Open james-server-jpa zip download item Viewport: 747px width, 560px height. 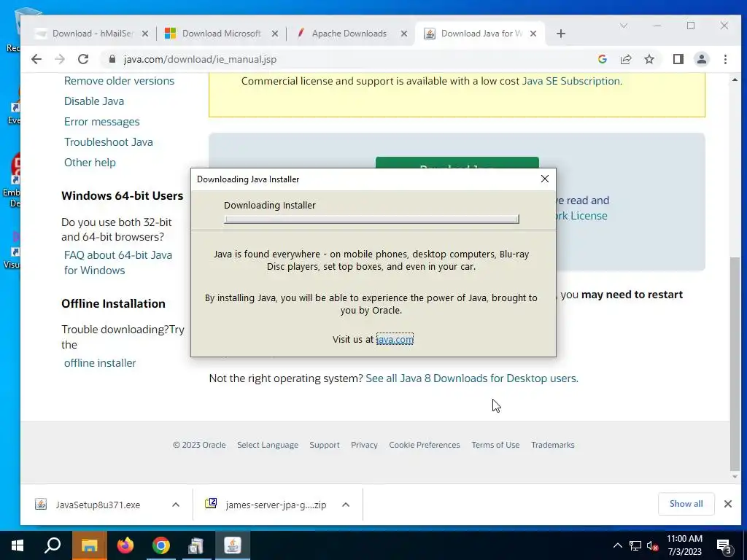[269, 505]
